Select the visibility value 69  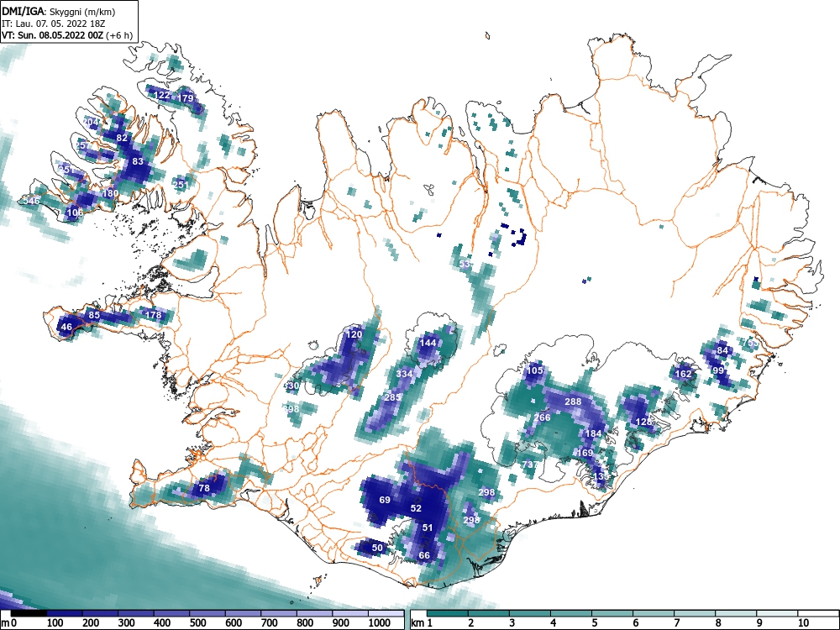[385, 500]
